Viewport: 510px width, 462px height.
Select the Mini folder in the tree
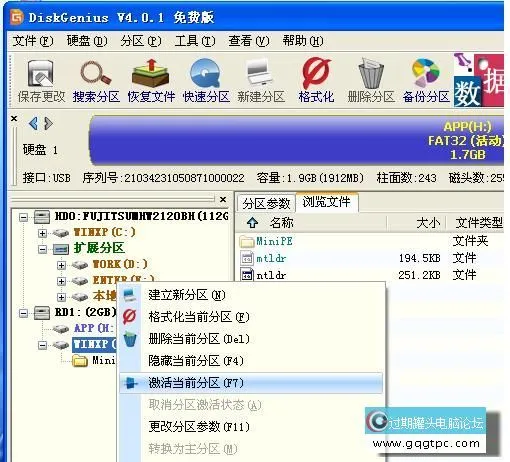pyautogui.click(x=104, y=360)
